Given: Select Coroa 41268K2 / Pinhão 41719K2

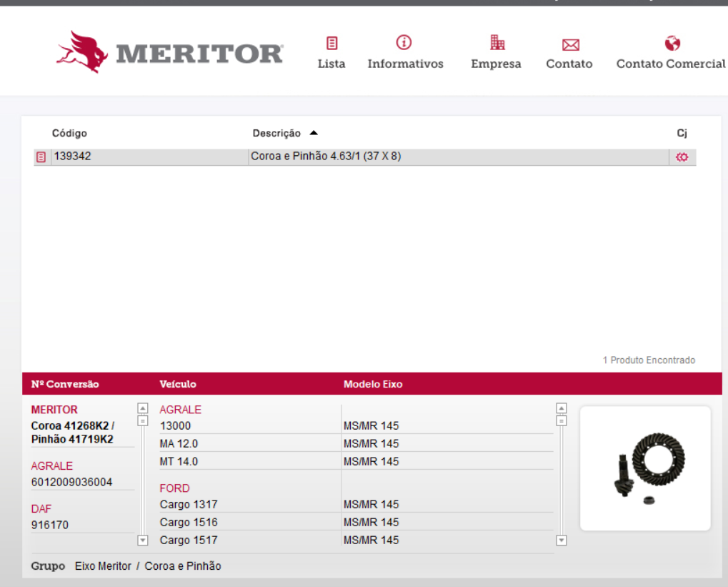Looking at the screenshot, I should click(x=73, y=433).
